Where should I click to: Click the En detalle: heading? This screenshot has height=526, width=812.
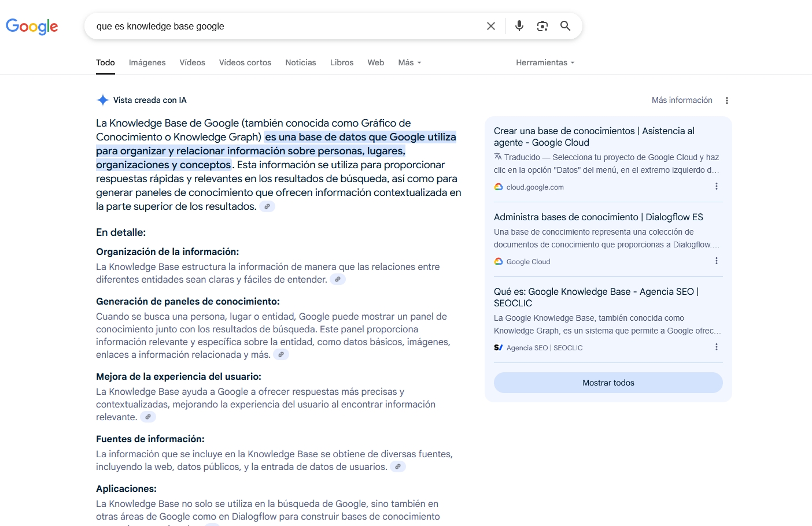[x=121, y=232]
